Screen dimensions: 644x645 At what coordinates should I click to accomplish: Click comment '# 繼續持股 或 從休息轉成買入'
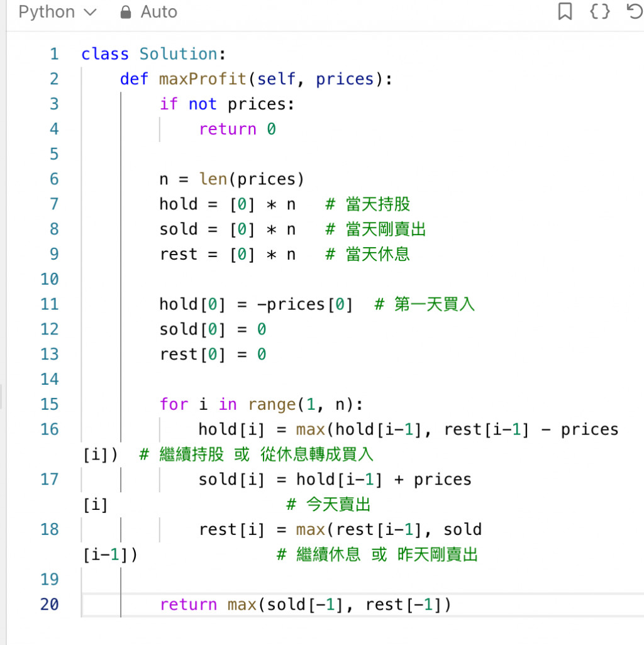pos(257,455)
